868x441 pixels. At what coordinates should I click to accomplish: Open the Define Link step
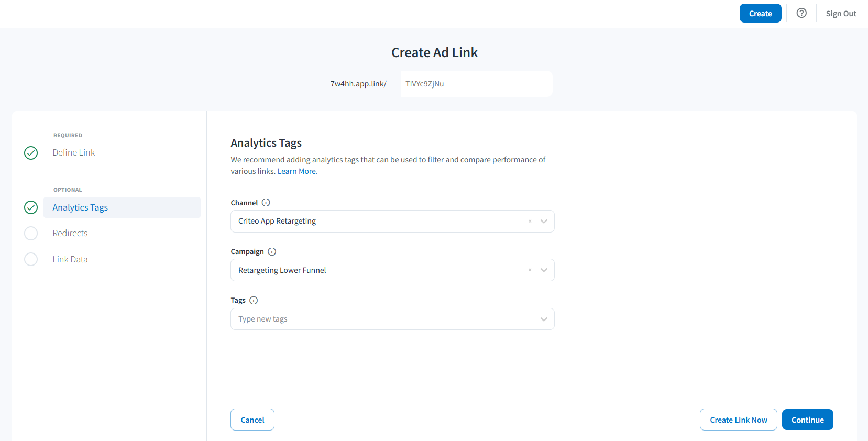[x=74, y=152]
